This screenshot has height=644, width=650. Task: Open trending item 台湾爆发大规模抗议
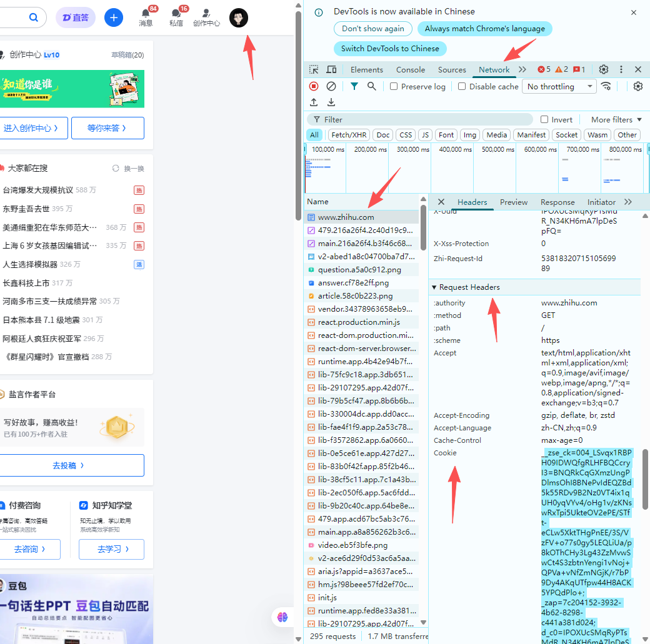click(x=38, y=190)
